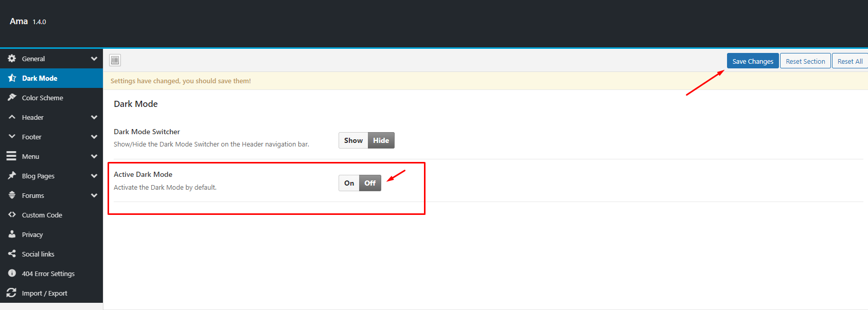This screenshot has height=310, width=868.
Task: Click the Reset All button
Action: click(850, 61)
